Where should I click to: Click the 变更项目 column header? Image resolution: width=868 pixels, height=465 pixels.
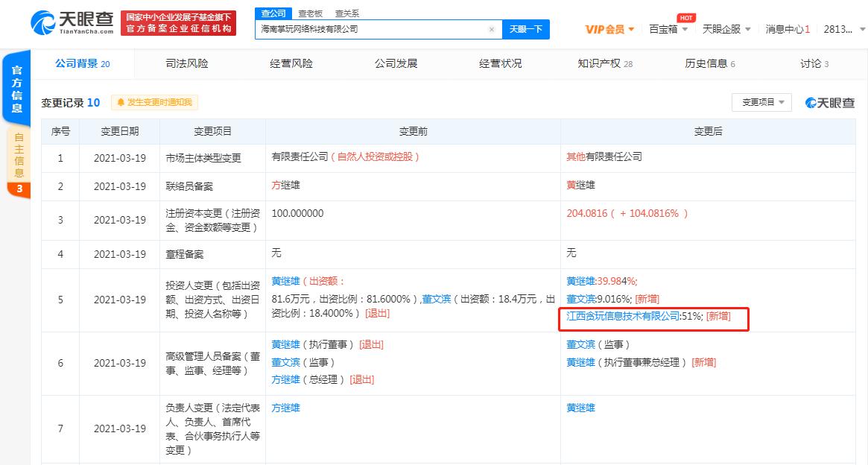click(x=212, y=131)
